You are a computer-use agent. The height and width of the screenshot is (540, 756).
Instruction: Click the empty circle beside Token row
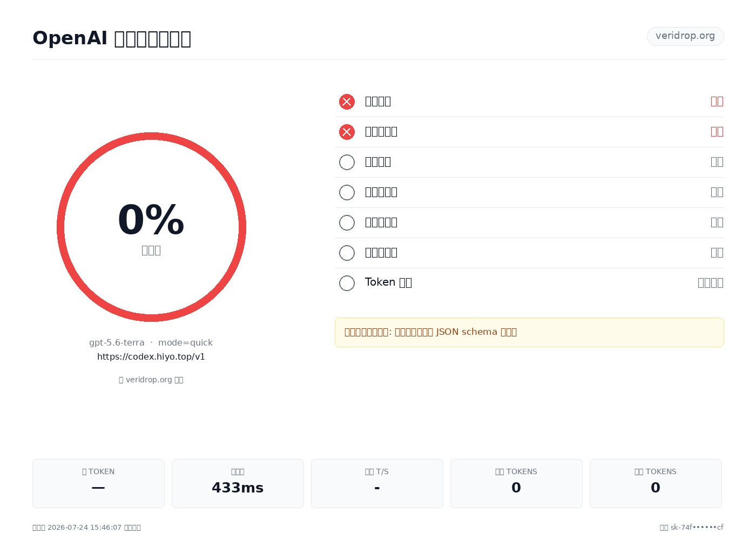(347, 283)
